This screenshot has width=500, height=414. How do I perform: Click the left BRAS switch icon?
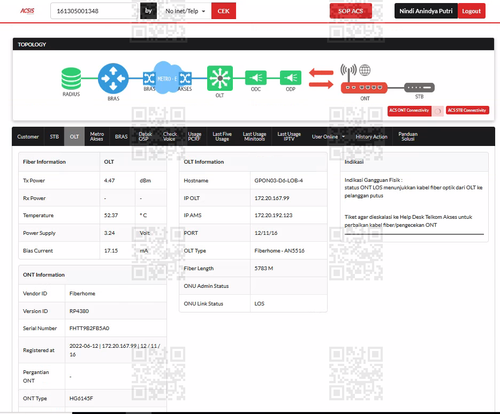point(149,79)
